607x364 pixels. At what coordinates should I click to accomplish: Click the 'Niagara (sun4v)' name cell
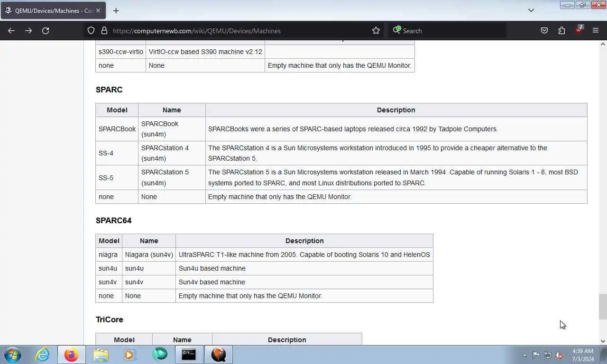click(149, 255)
